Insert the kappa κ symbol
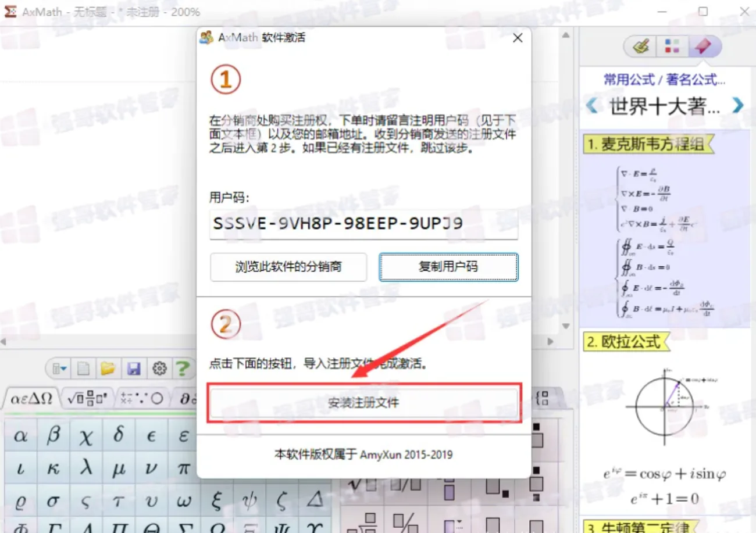756x533 pixels. (54, 468)
